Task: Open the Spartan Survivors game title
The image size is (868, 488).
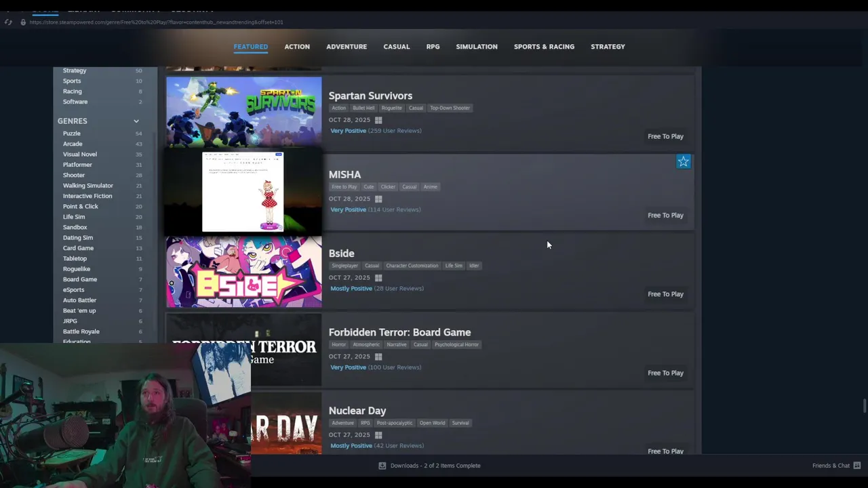Action: coord(370,96)
